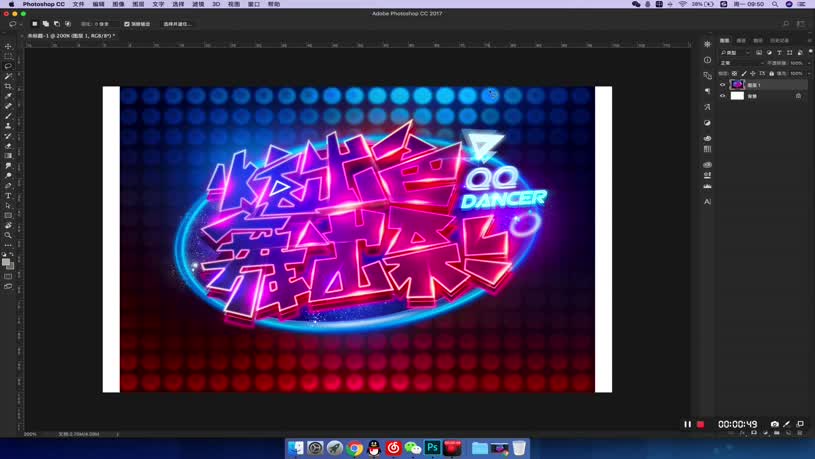Select the Horizontal Type tool

click(8, 195)
